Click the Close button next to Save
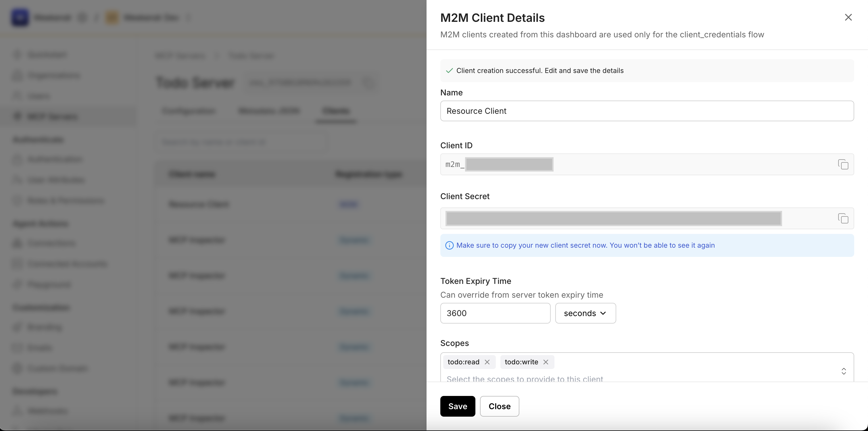868x431 pixels. tap(499, 406)
